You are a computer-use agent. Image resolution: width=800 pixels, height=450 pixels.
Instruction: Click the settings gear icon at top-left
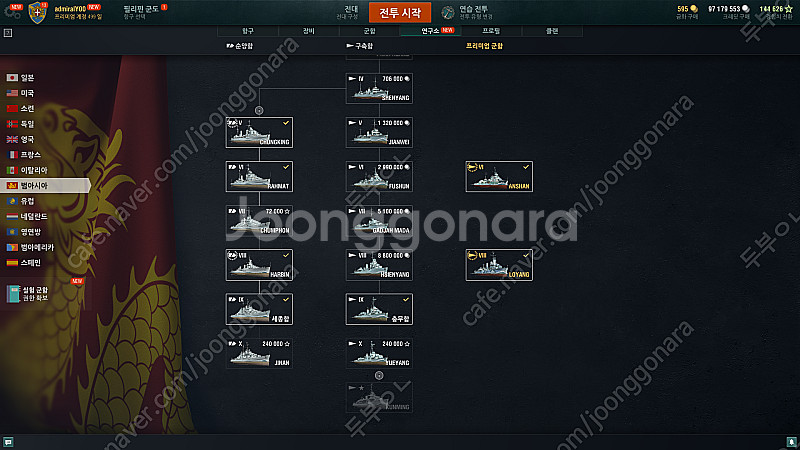[12, 12]
